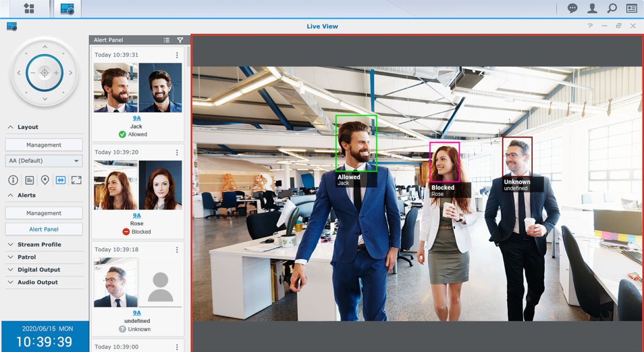The width and height of the screenshot is (644, 352).
Task: Open the AA (Default) layout dropdown
Action: [x=43, y=160]
